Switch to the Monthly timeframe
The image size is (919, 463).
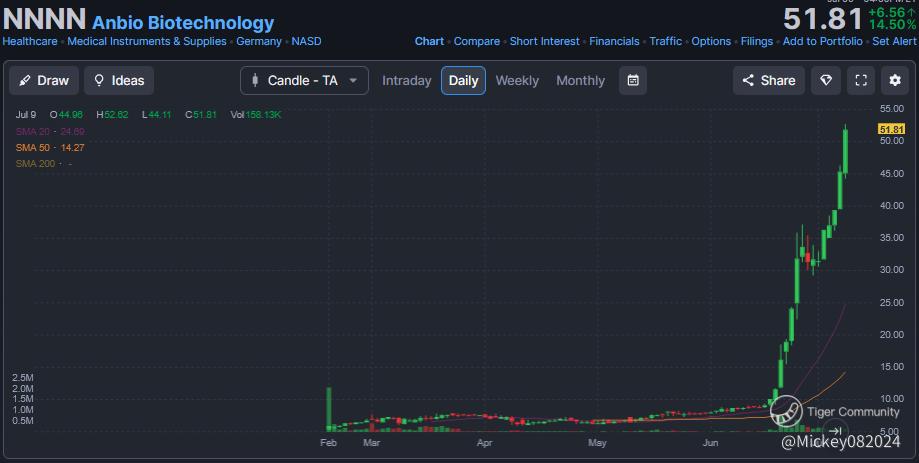(580, 80)
